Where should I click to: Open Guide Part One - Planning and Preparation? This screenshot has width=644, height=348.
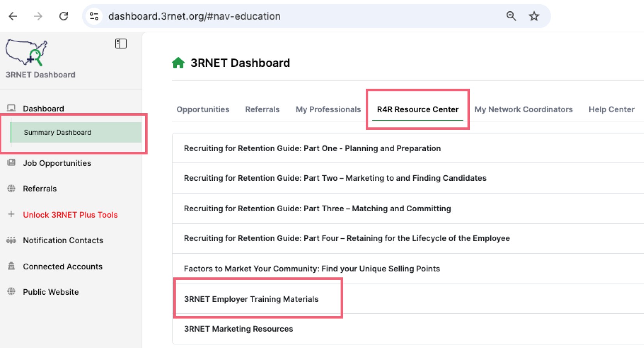pos(408,148)
